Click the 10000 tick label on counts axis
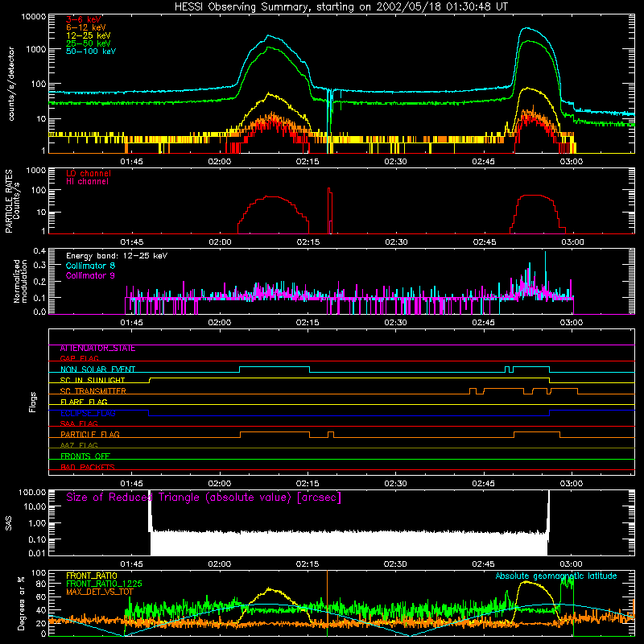The image size is (644, 644). point(34,17)
